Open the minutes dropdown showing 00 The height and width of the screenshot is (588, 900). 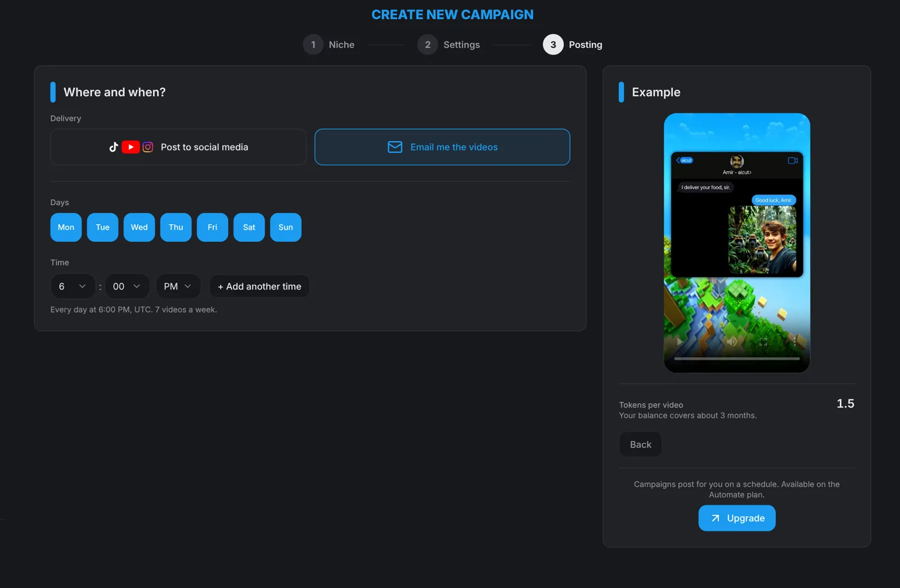click(127, 286)
